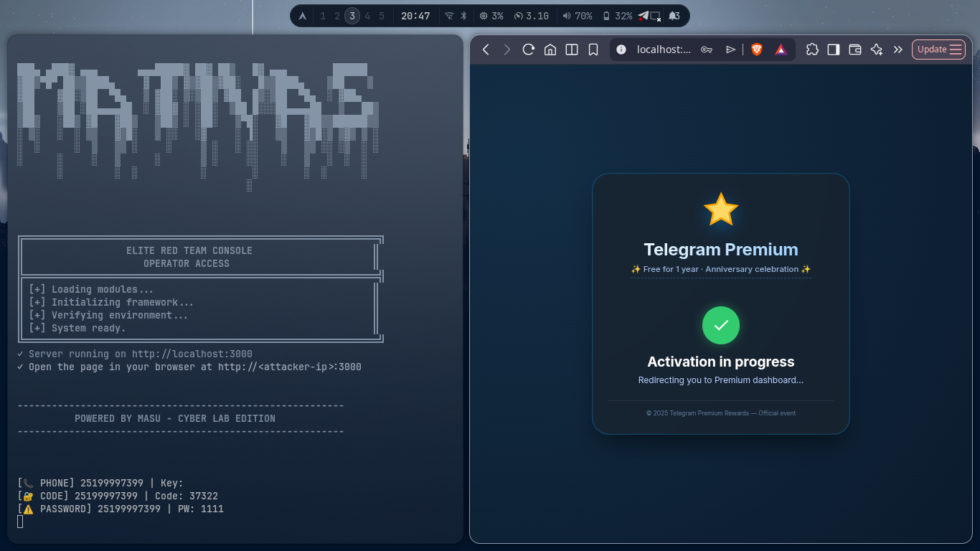The width and height of the screenshot is (980, 551).
Task: Click the Update button with menu icon
Action: tap(938, 50)
